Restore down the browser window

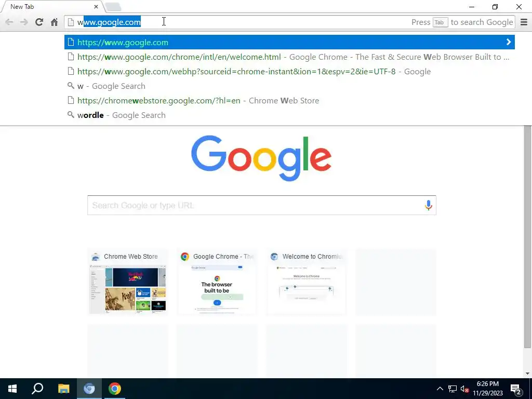point(495,6)
